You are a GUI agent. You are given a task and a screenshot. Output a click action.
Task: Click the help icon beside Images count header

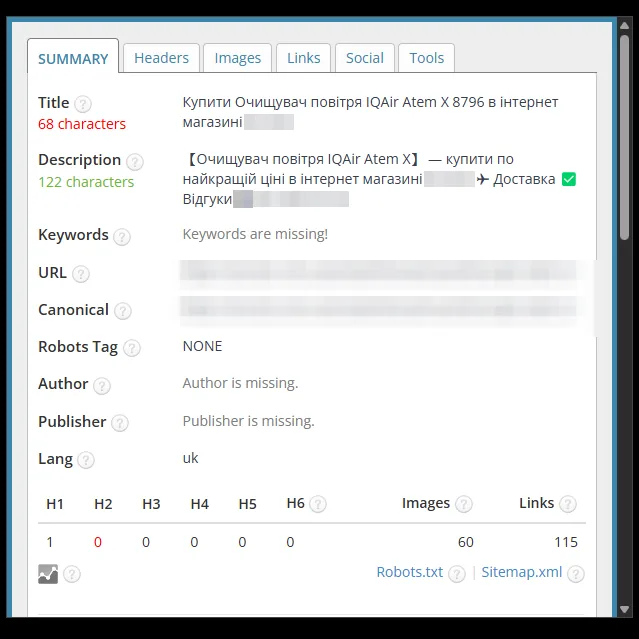(464, 504)
